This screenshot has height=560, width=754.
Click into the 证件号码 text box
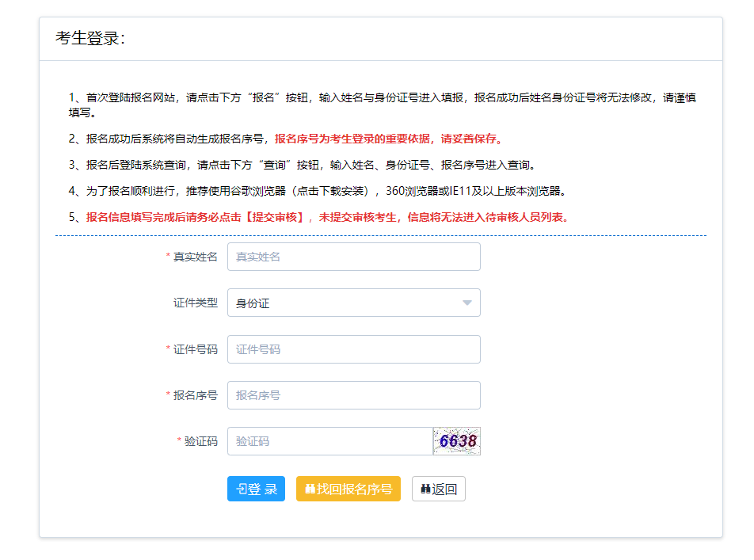tap(353, 349)
